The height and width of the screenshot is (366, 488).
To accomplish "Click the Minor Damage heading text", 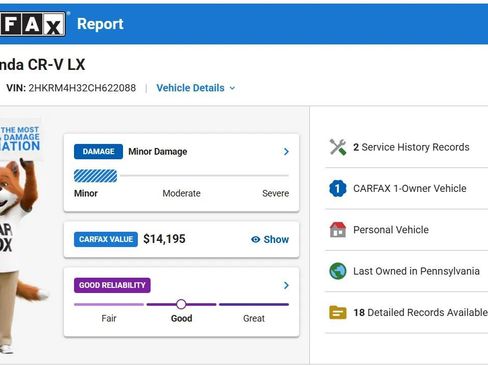I will [x=158, y=152].
